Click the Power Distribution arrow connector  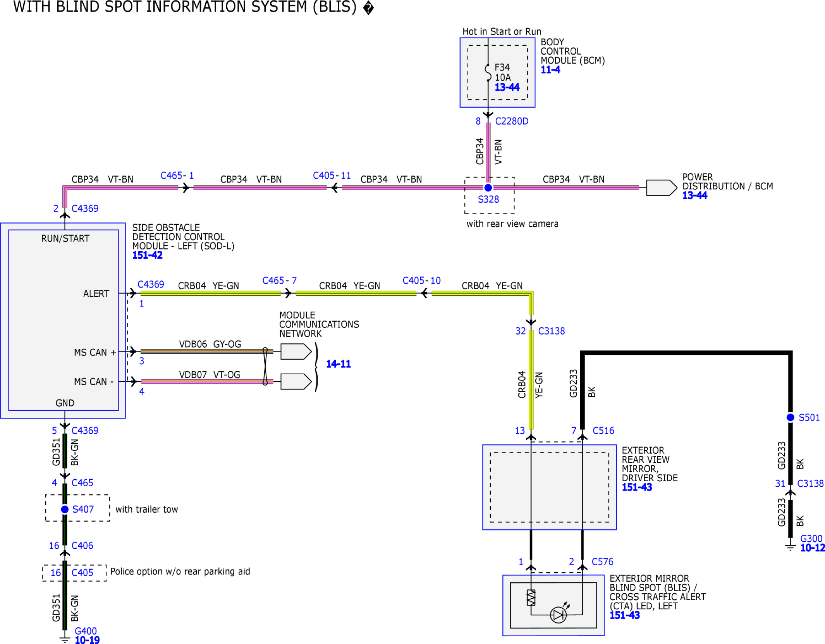point(662,188)
